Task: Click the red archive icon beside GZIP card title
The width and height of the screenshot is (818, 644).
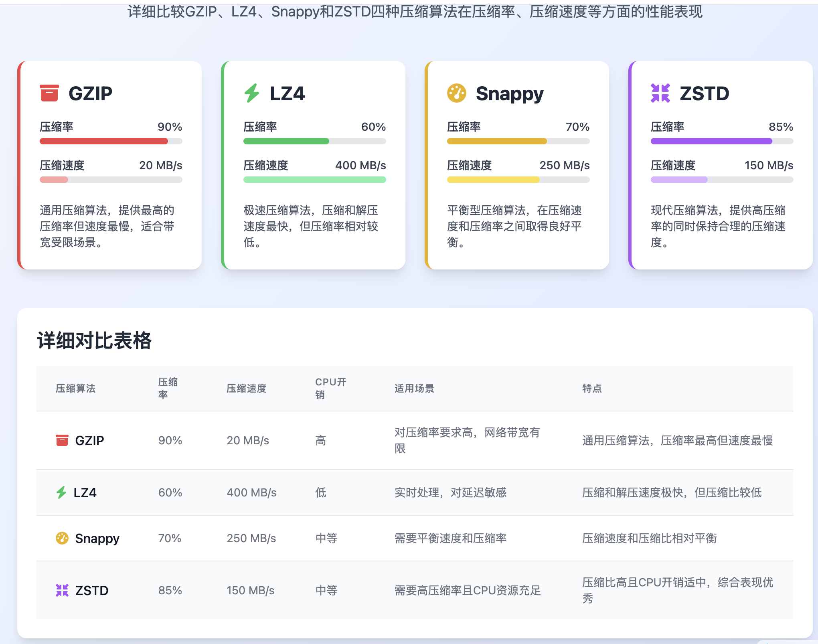Action: coord(49,93)
